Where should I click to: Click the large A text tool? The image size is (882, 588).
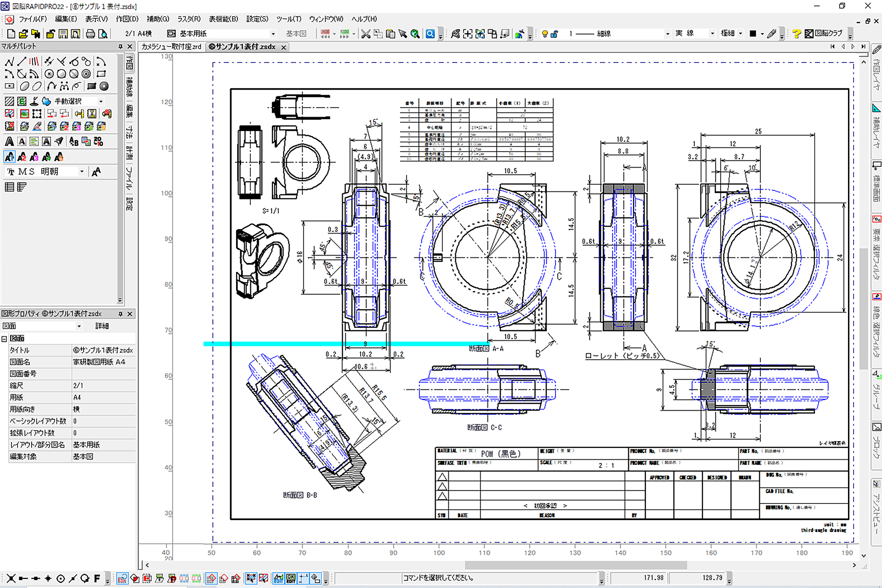click(x=9, y=141)
